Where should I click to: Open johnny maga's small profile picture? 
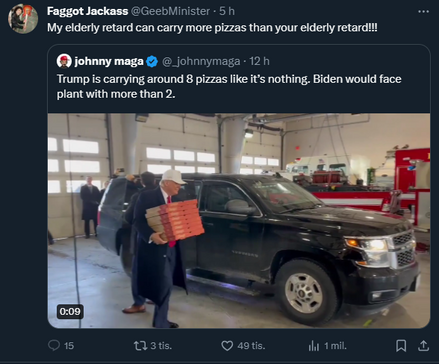[64, 61]
